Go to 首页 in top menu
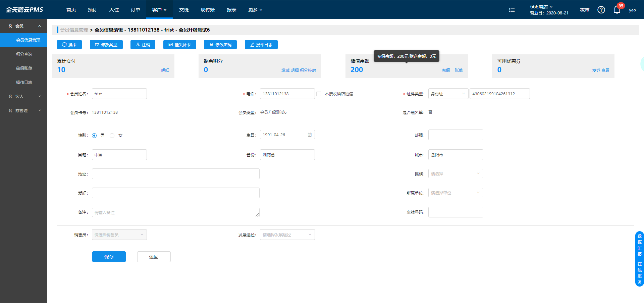Viewport: 644px width, 303px height. click(x=71, y=10)
